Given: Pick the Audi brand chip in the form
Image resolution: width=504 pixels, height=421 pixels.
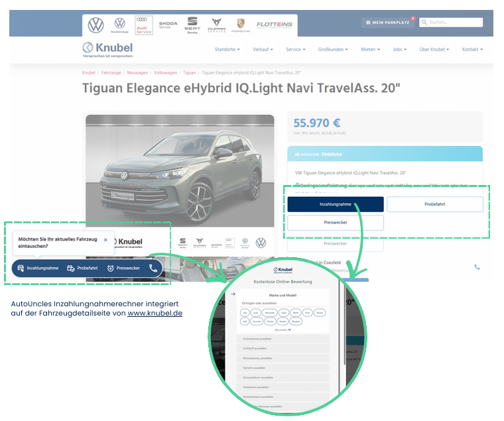Looking at the screenshot, I should click(255, 312).
